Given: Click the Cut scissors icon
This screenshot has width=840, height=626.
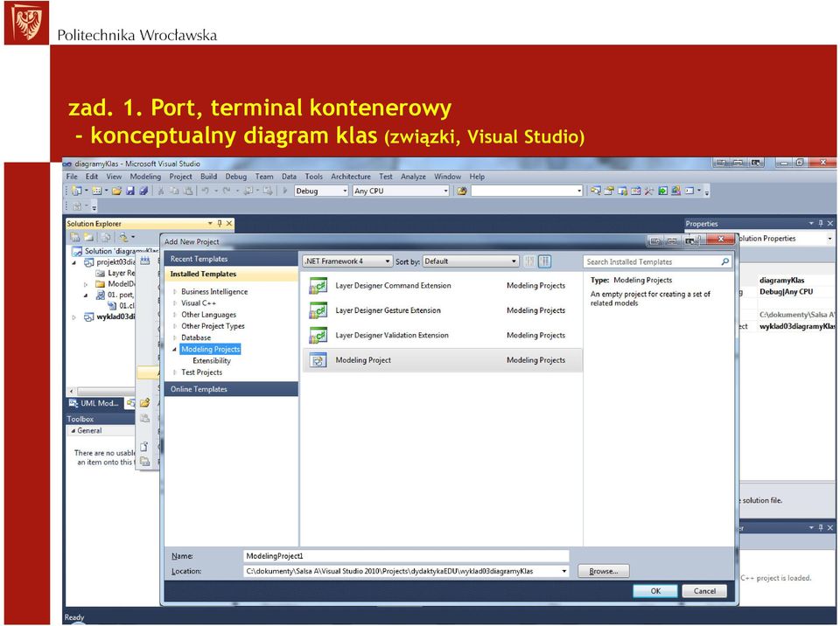Looking at the screenshot, I should point(161,191).
